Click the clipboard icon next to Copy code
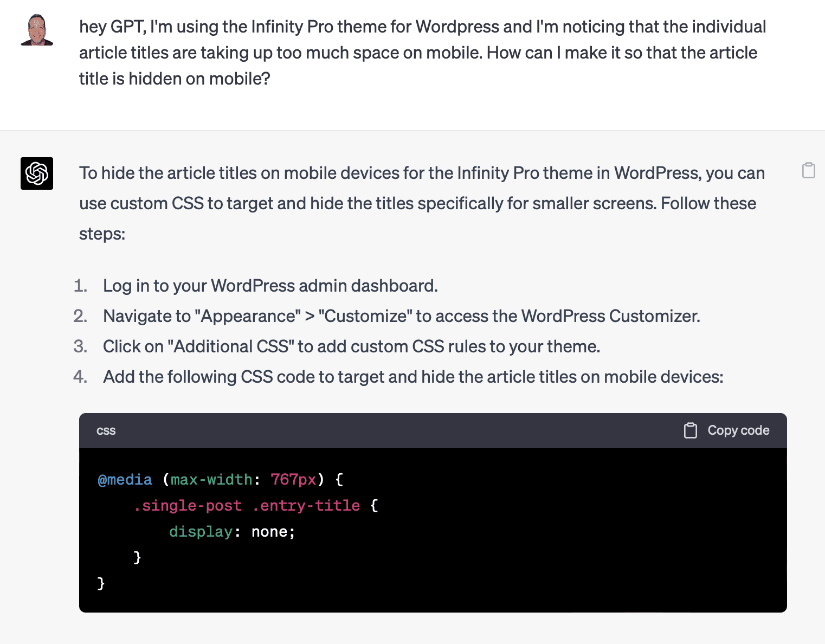This screenshot has height=644, width=825. (691, 430)
